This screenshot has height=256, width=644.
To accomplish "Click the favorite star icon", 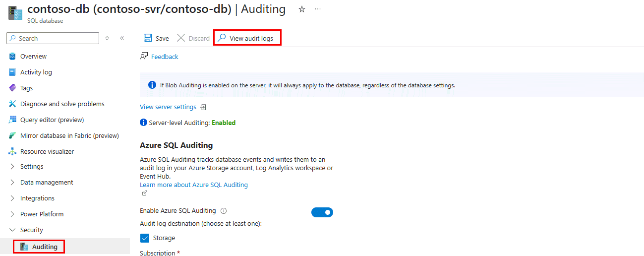I will [x=302, y=9].
